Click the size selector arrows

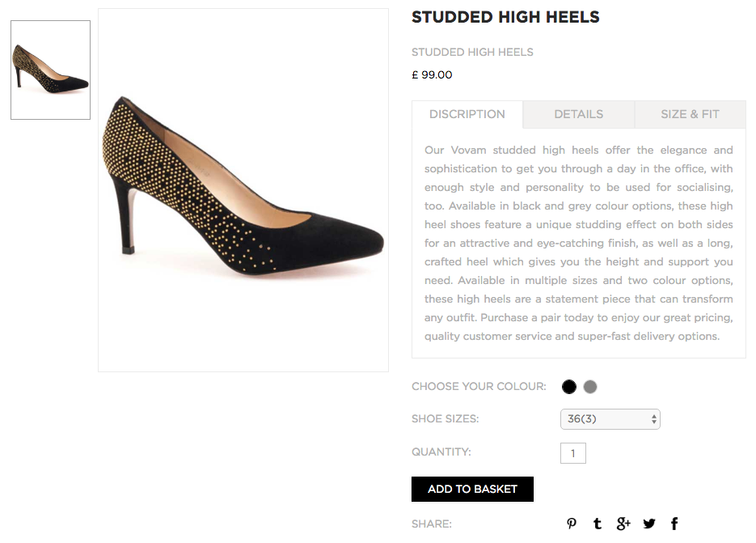pos(654,419)
